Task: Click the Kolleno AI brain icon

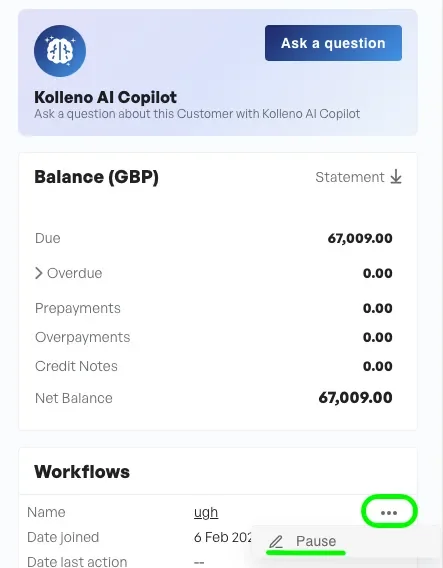Action: click(x=60, y=51)
